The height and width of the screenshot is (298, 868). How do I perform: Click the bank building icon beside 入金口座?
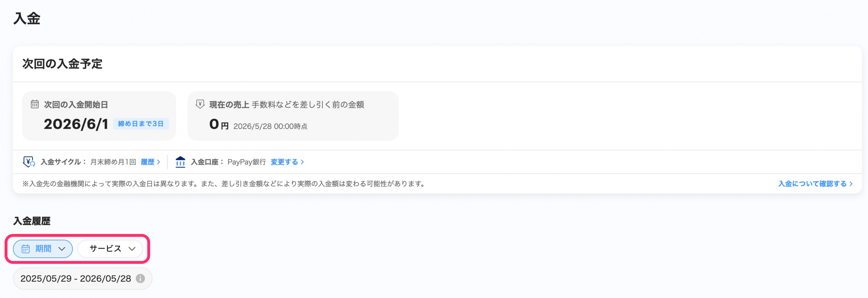pyautogui.click(x=180, y=162)
